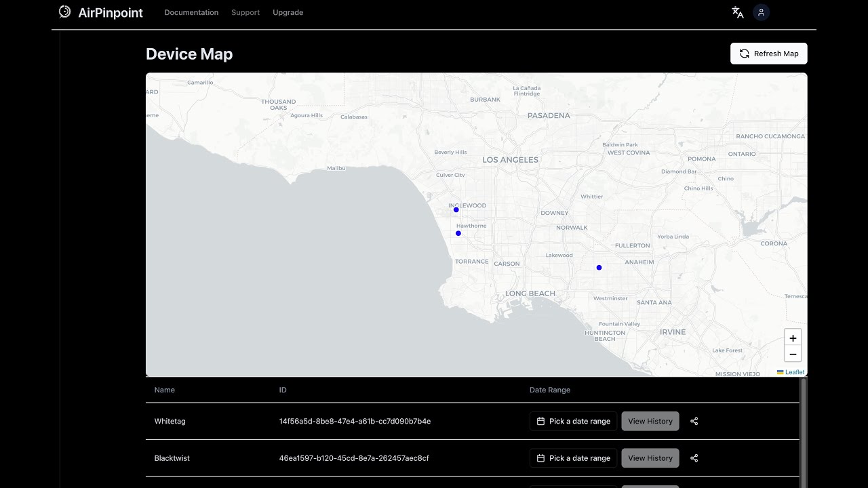The height and width of the screenshot is (488, 868).
Task: Zoom in the map with plus
Action: 793,338
